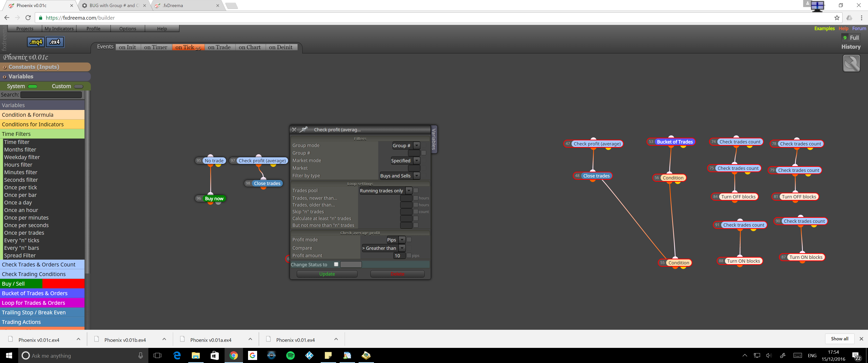The height and width of the screenshot is (363, 868).
Task: Open the Action Center notifications
Action: 856,356
